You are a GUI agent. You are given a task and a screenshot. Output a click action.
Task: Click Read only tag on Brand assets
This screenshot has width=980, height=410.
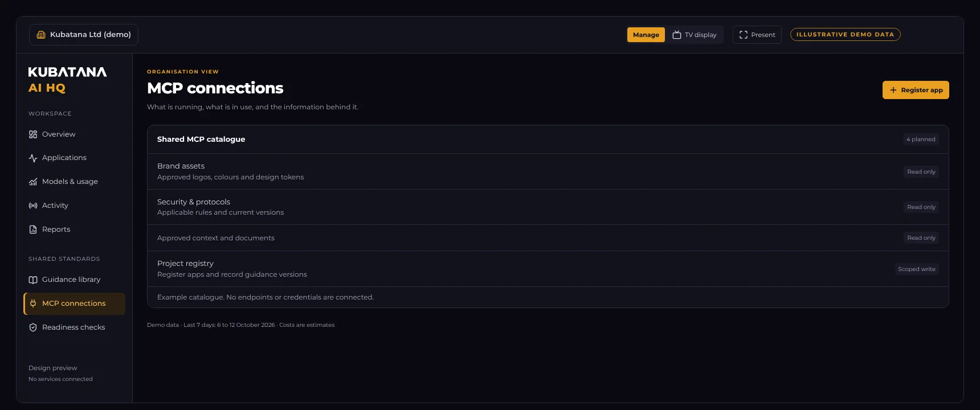pyautogui.click(x=921, y=172)
